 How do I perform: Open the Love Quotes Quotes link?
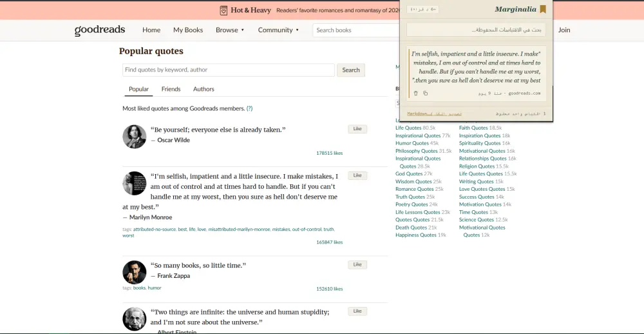point(482,189)
